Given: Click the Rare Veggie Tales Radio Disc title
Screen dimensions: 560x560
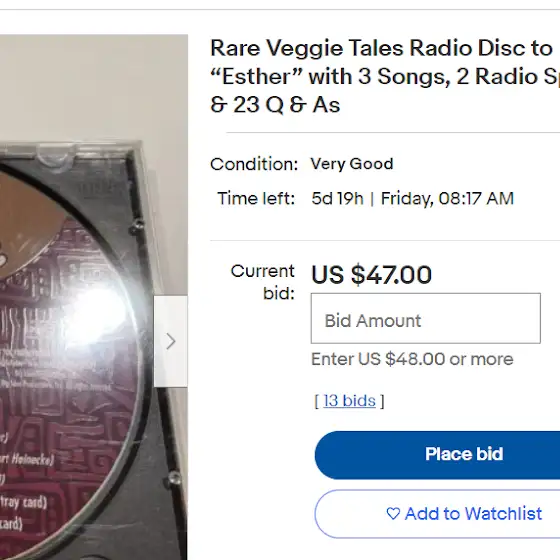Looking at the screenshot, I should coord(385,76).
